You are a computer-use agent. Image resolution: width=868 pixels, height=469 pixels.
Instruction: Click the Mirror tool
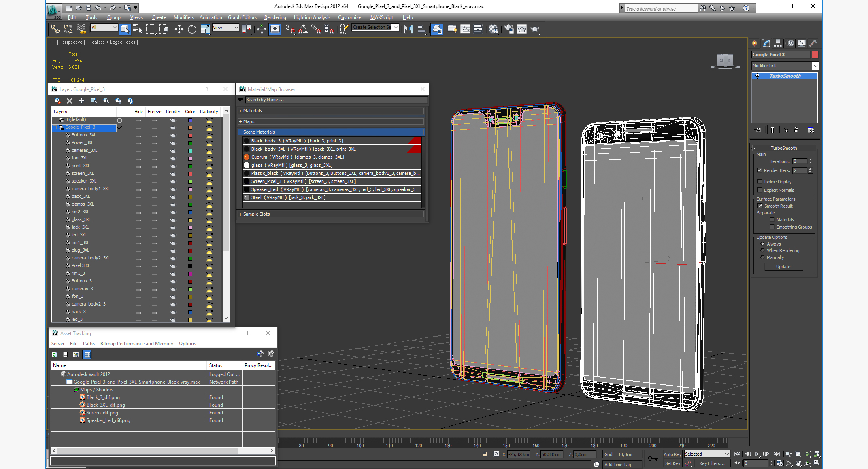click(408, 29)
